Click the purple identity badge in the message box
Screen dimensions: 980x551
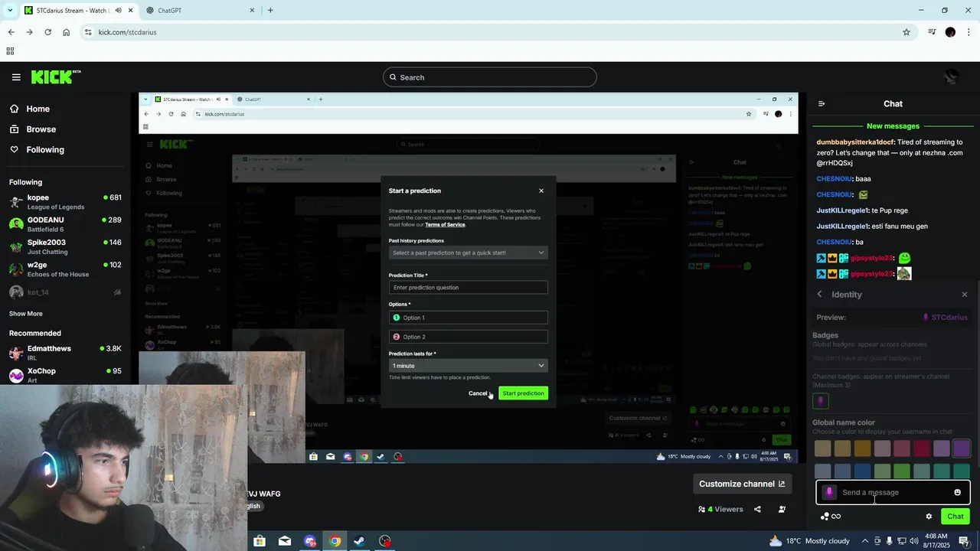pos(829,492)
